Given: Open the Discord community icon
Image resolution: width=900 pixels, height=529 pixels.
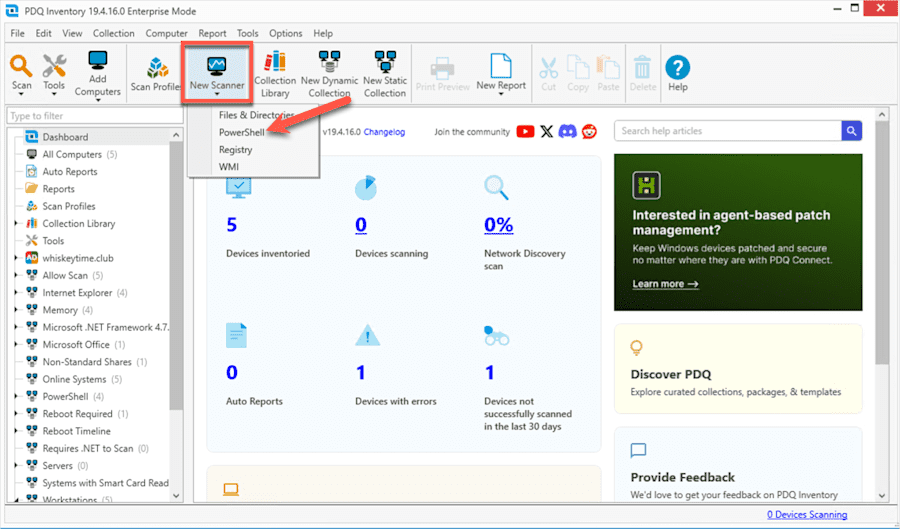Looking at the screenshot, I should pyautogui.click(x=568, y=131).
